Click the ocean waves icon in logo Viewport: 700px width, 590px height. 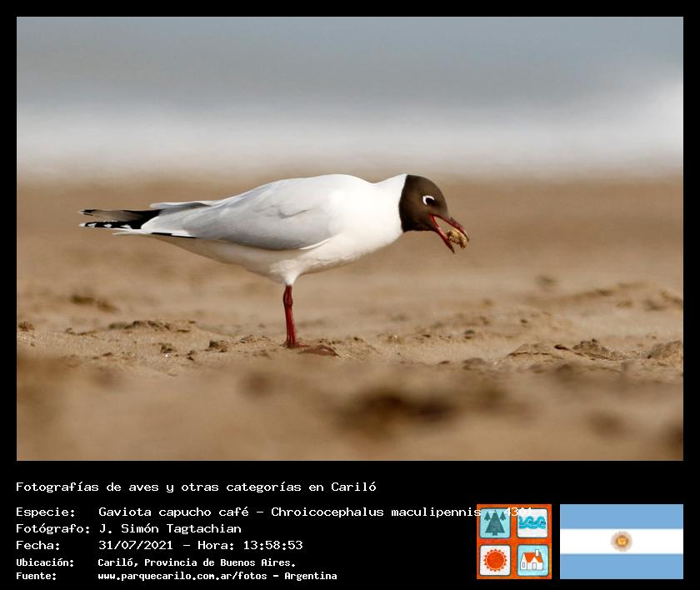[532, 523]
